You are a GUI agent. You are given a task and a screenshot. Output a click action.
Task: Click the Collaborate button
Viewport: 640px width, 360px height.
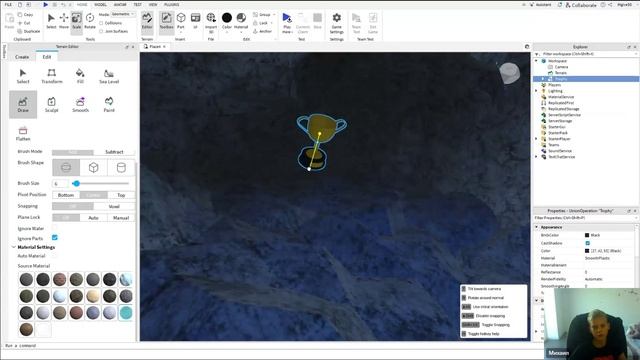pyautogui.click(x=581, y=5)
